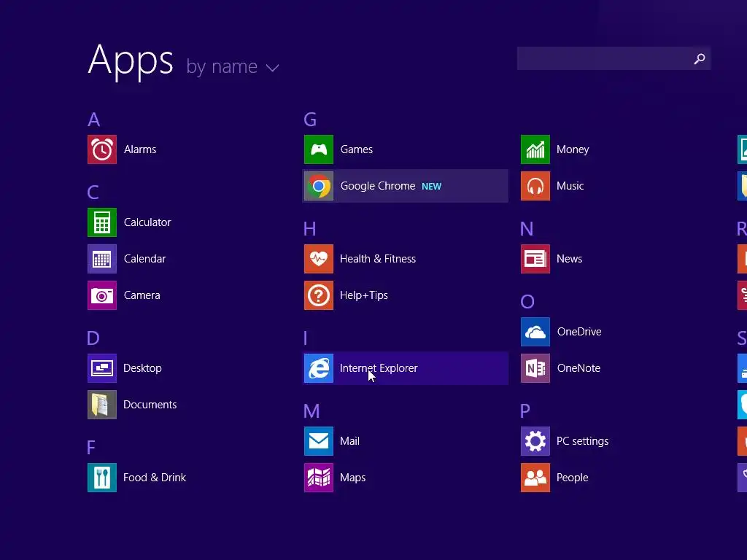Launch the Internet Explorer icon
Image resolution: width=747 pixels, height=560 pixels.
click(x=319, y=368)
